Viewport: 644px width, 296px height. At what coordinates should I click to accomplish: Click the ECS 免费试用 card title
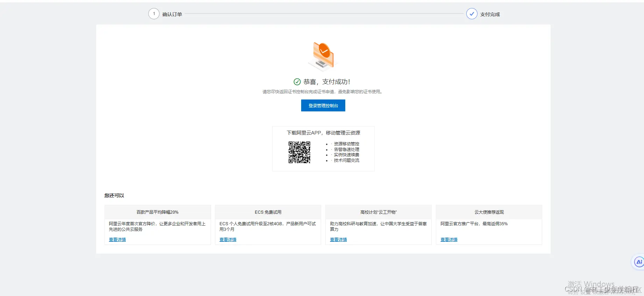click(x=268, y=212)
